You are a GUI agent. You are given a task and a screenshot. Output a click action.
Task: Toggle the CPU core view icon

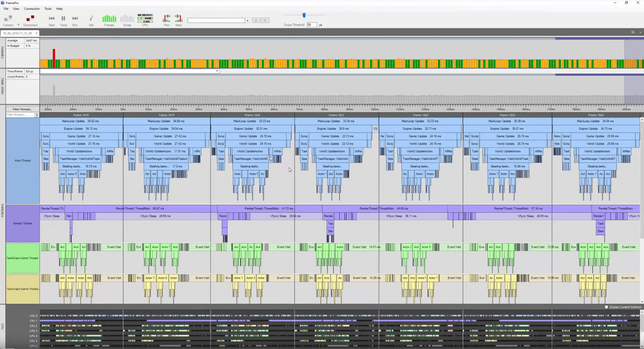point(145,19)
